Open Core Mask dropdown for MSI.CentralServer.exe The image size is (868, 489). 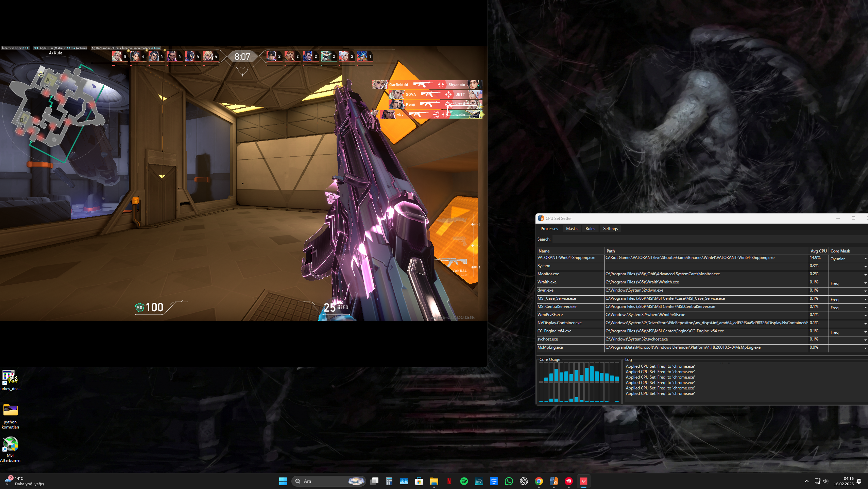pos(865,308)
